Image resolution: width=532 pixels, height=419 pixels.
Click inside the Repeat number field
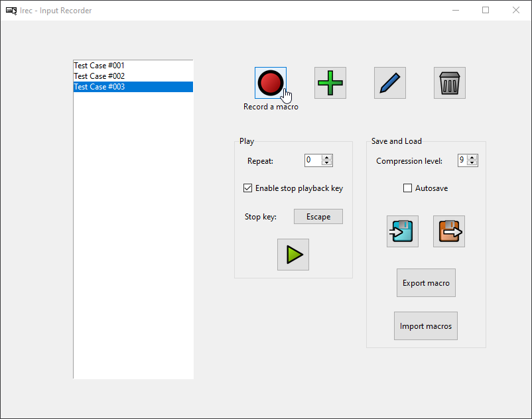pos(312,160)
